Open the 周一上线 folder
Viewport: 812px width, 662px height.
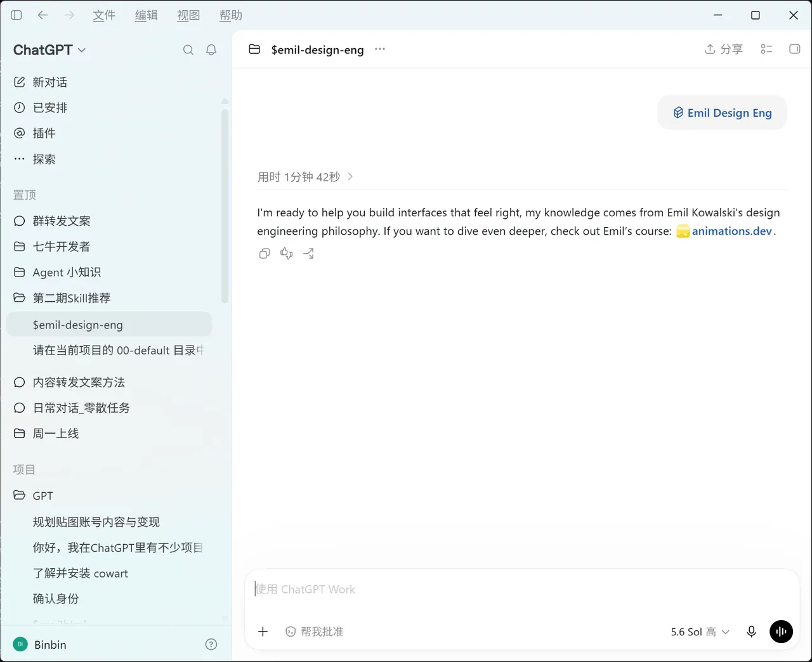coord(109,434)
